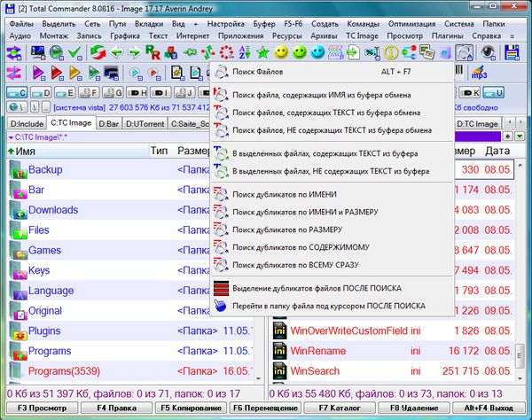Click the purple bar in right panel path

477,136
